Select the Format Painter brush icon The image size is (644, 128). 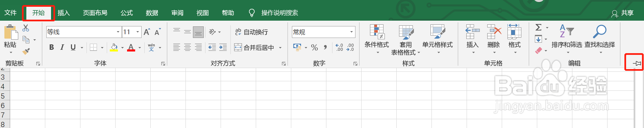(x=26, y=51)
